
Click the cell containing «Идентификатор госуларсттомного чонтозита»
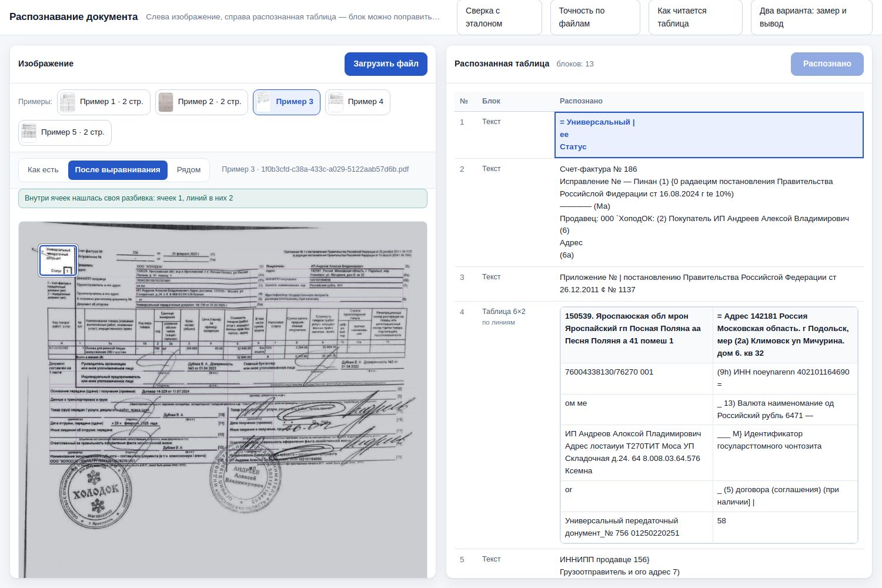(785, 453)
